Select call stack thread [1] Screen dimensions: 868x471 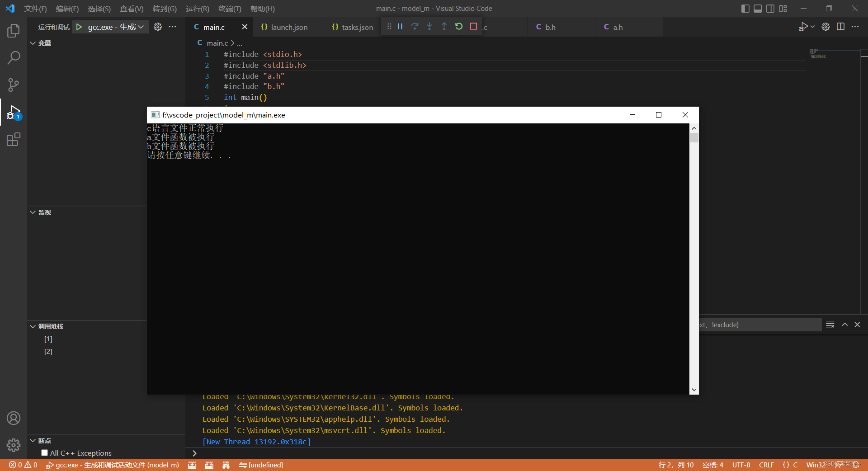[48, 339]
